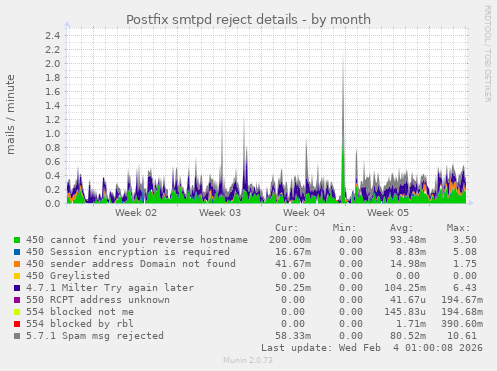Click the 1.0 y-axis tick label

click(53, 133)
